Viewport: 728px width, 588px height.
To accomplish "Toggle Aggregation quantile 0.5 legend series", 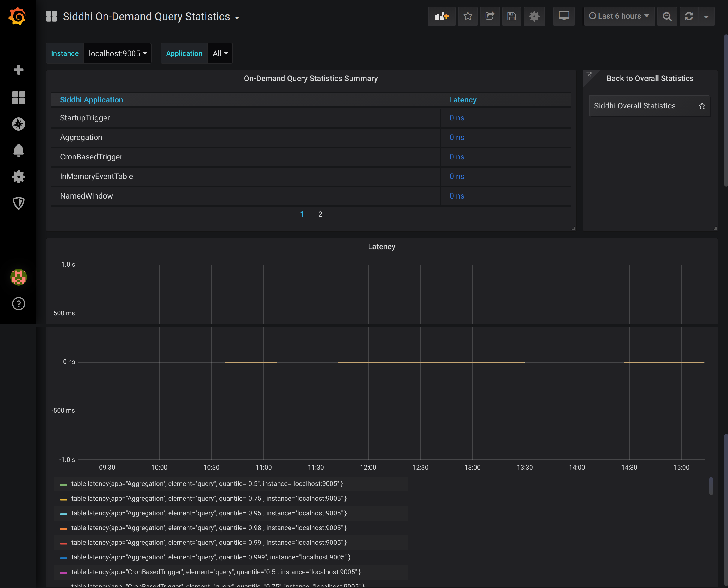I will point(207,484).
